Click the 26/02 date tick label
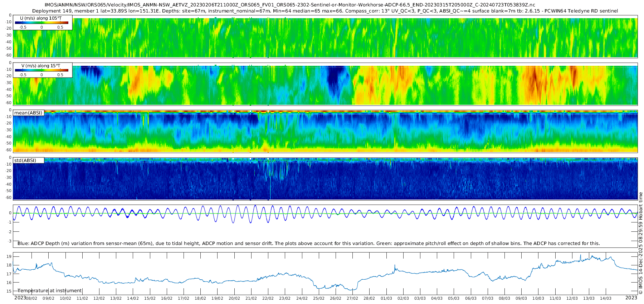 [336, 298]
